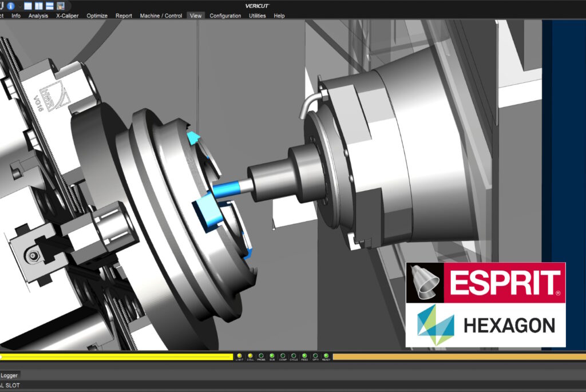The image size is (586, 392).
Task: Toggle the PROBE status indicator
Action: point(261,356)
